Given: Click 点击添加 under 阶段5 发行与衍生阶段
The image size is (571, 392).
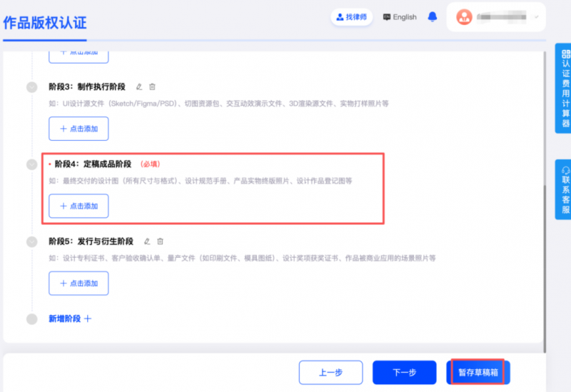Looking at the screenshot, I should 79,283.
